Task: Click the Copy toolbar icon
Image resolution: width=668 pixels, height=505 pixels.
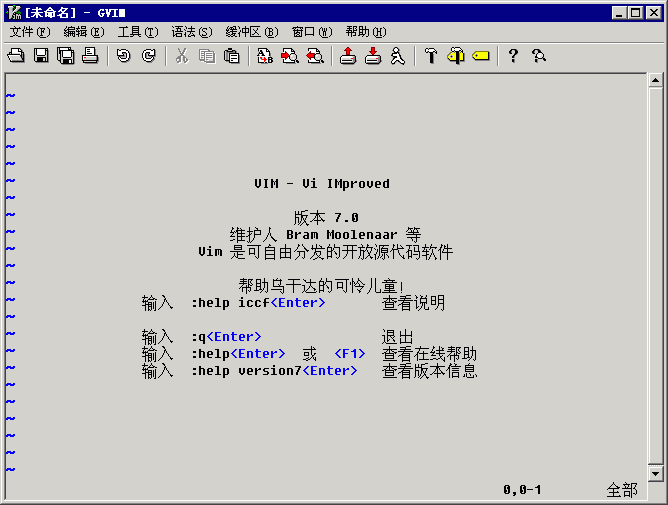Action: 207,56
